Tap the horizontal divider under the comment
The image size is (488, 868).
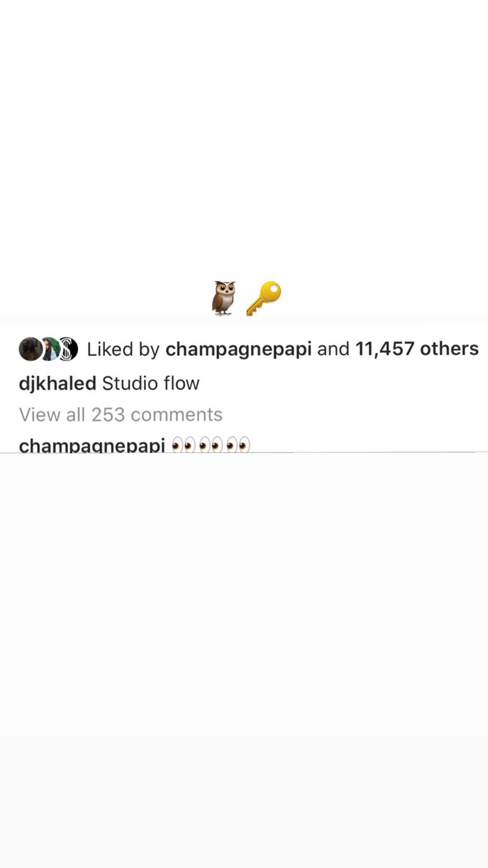[244, 452]
